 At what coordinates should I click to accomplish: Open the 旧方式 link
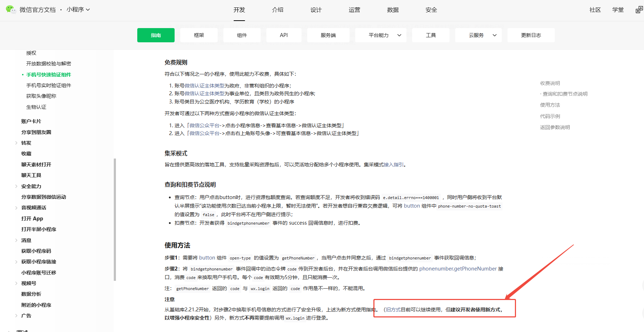[x=393, y=310]
